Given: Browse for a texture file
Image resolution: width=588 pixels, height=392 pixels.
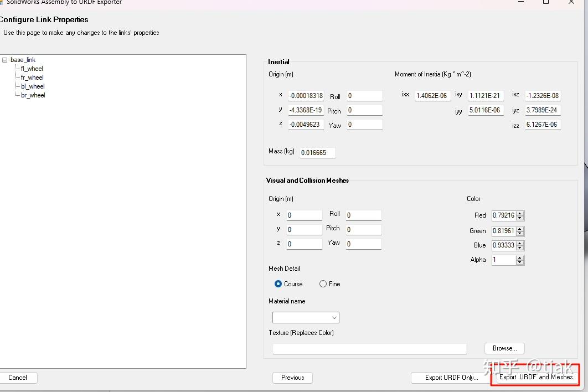Looking at the screenshot, I should pos(504,348).
